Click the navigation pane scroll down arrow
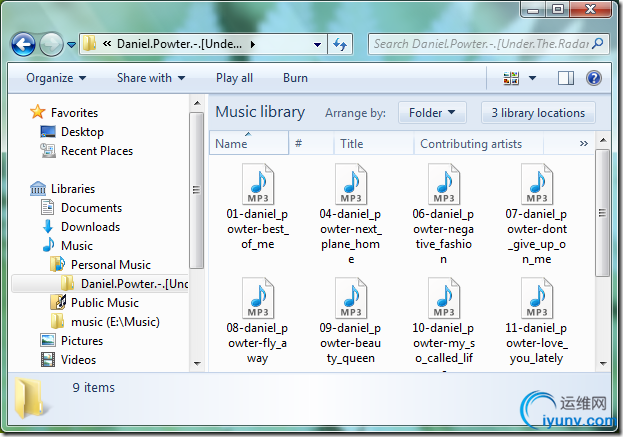 pyautogui.click(x=197, y=364)
